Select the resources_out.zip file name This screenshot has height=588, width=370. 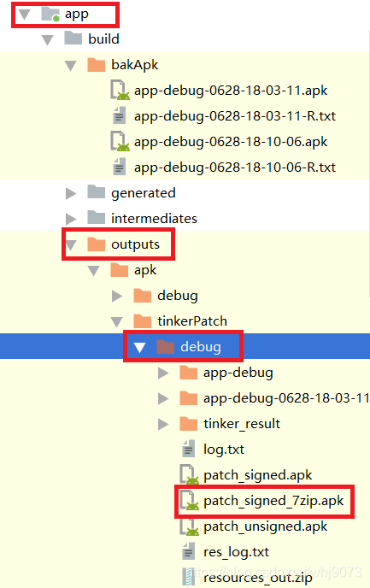click(258, 579)
